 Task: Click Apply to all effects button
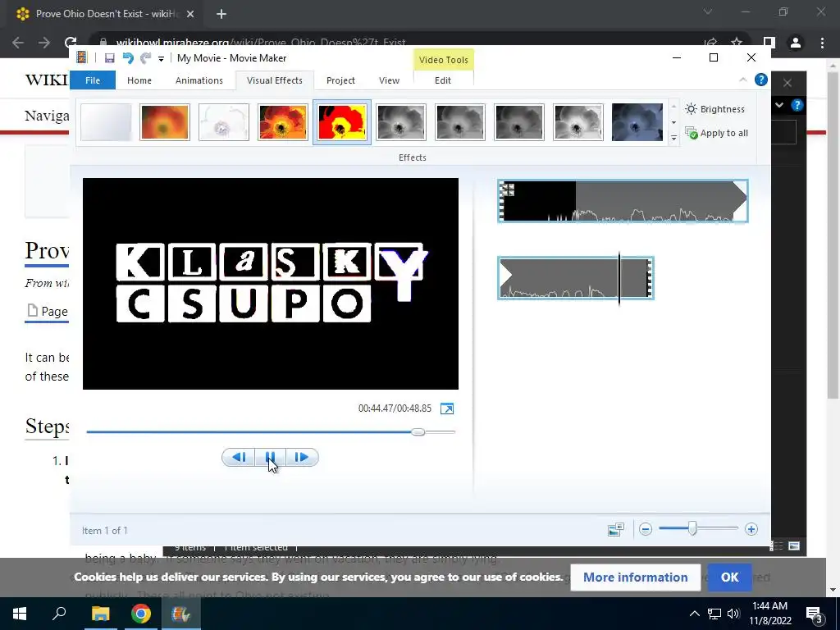[x=716, y=133]
